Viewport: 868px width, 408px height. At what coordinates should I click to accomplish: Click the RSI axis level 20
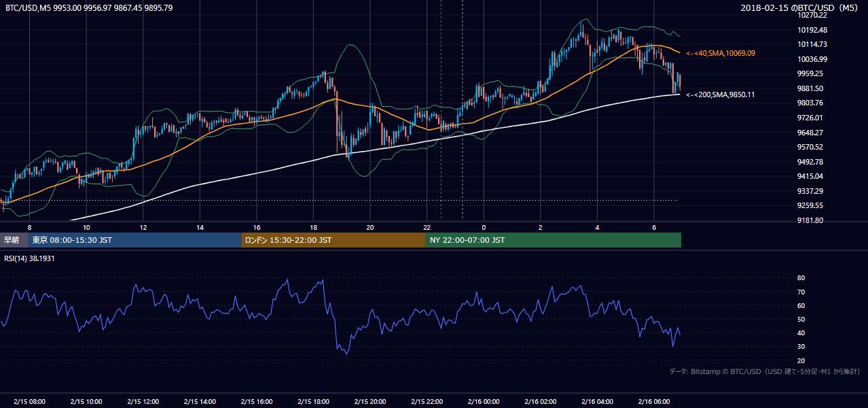click(x=801, y=360)
